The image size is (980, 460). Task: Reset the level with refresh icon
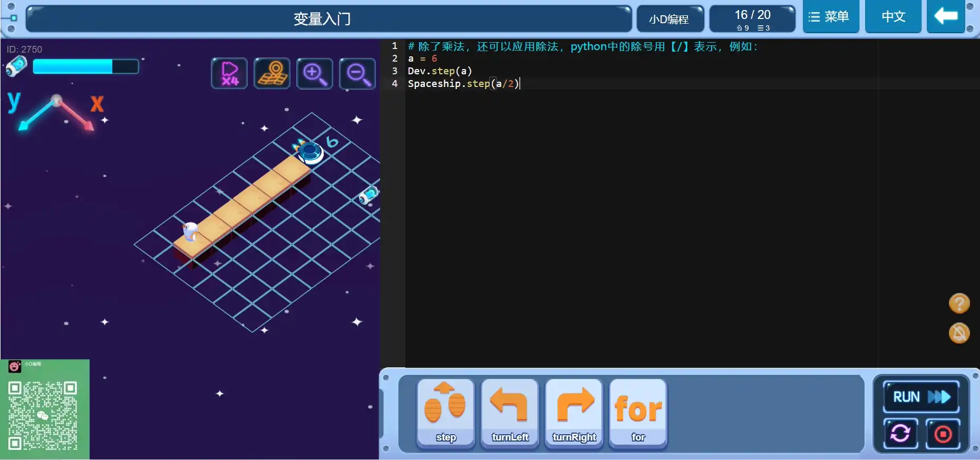(900, 434)
